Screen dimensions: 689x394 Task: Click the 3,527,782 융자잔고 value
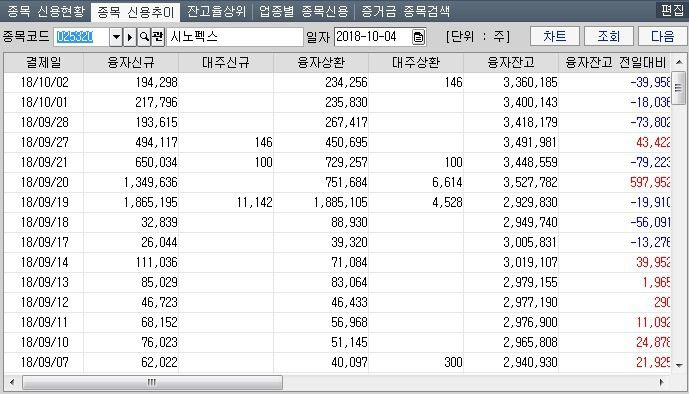[x=530, y=182]
